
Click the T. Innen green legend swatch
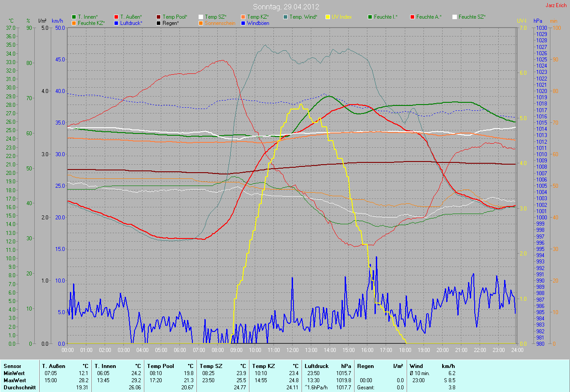(74, 16)
